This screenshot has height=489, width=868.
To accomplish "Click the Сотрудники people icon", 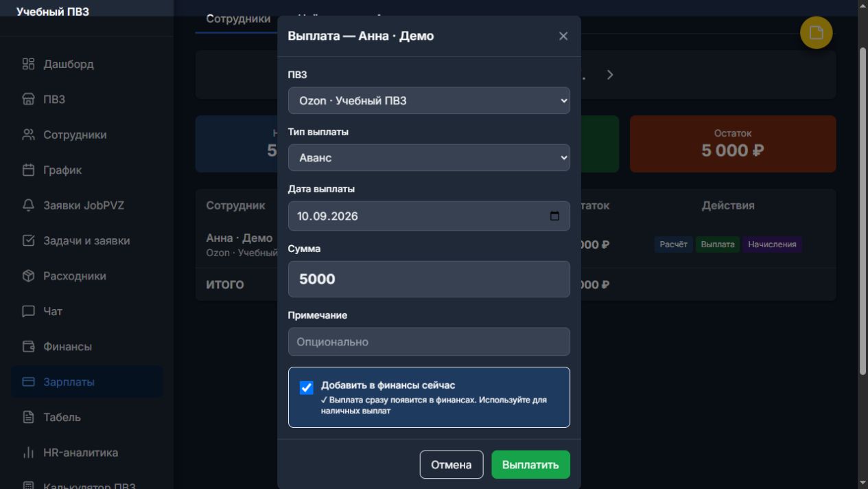I will (x=28, y=135).
